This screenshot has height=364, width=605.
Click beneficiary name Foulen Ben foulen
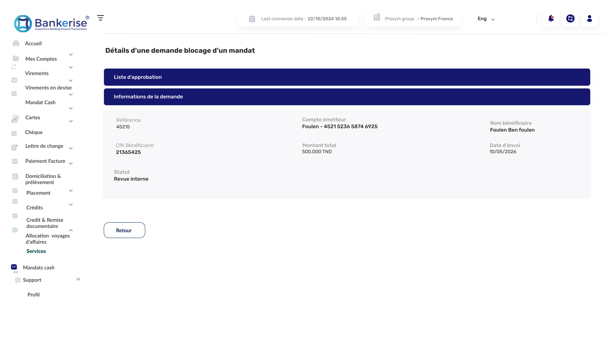[x=512, y=130]
